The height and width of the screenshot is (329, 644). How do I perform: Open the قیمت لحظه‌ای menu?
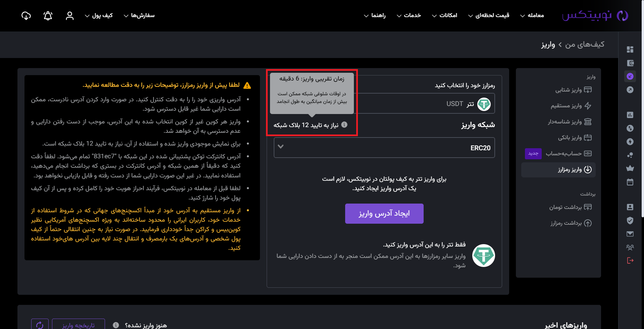(x=489, y=15)
